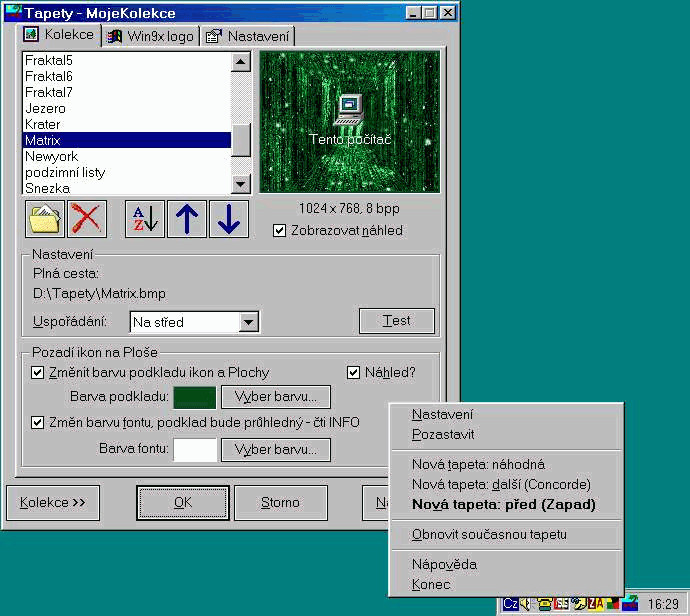Open the Uspořádání dropdown arrow
690x616 pixels.
point(249,322)
